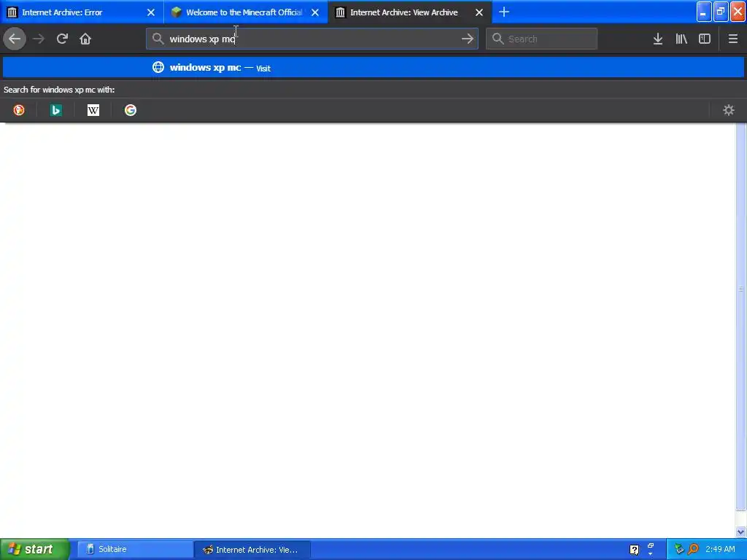Screen dimensions: 747x560
Task: Restore down the Firefox window
Action: coord(721,12)
